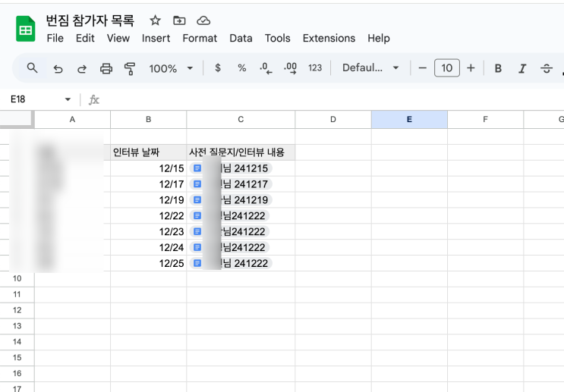Star the 번짐 참가자 목록 document
Screen dimensions: 564x392
tap(155, 20)
